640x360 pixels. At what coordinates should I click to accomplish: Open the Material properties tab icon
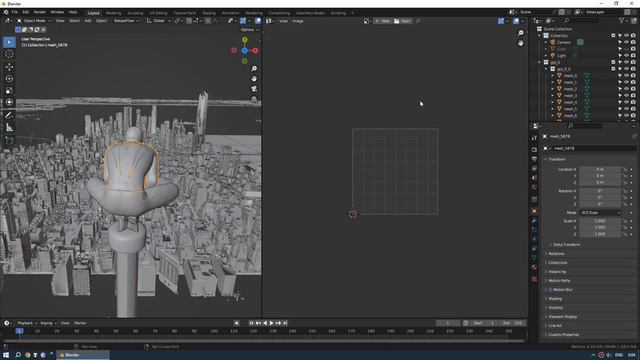(x=534, y=267)
